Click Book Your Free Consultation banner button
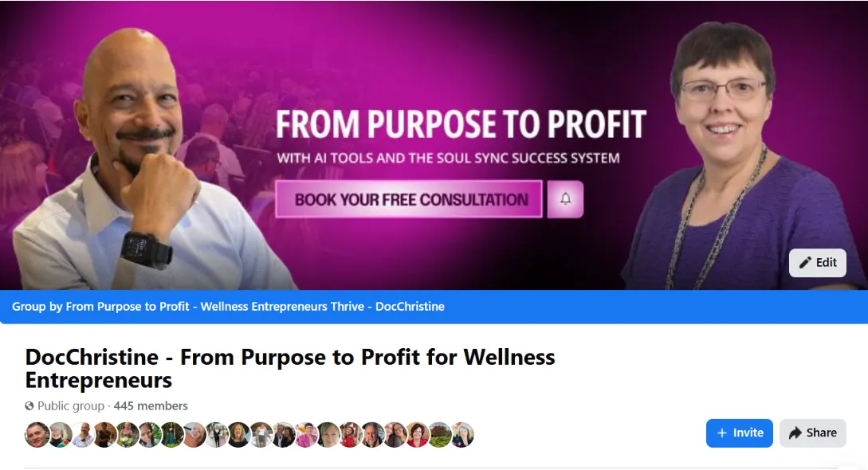 pos(409,199)
